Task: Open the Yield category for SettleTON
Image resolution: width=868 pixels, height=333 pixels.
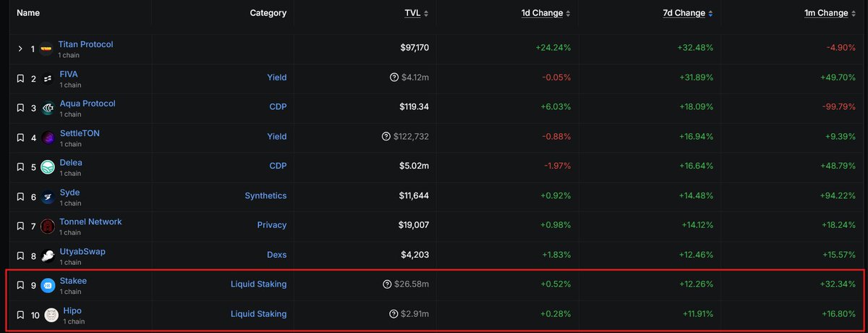Action: point(276,136)
